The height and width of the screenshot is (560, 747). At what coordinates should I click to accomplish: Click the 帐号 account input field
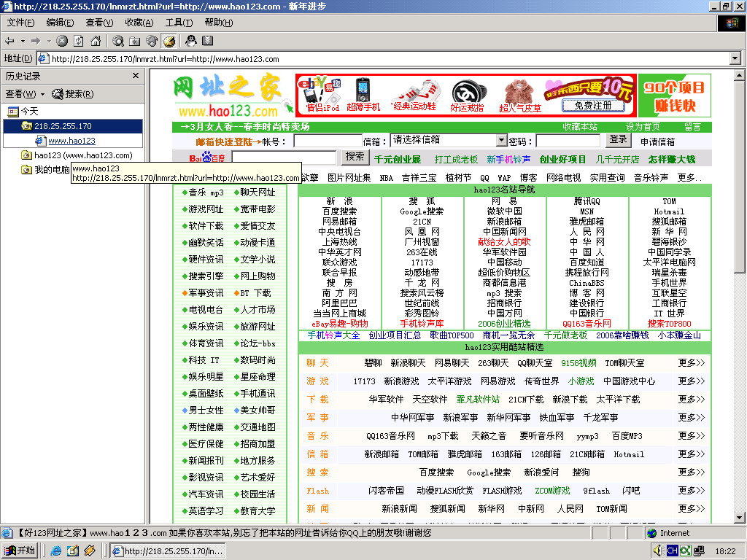[x=328, y=141]
